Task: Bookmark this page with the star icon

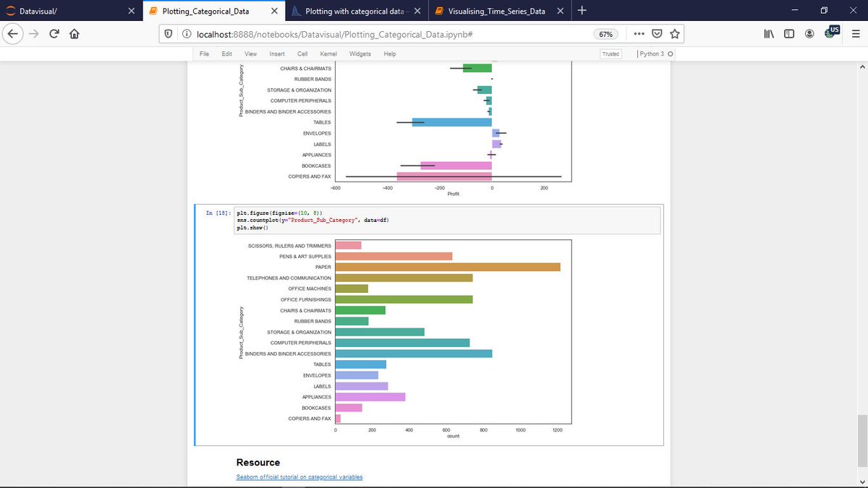Action: [x=674, y=33]
